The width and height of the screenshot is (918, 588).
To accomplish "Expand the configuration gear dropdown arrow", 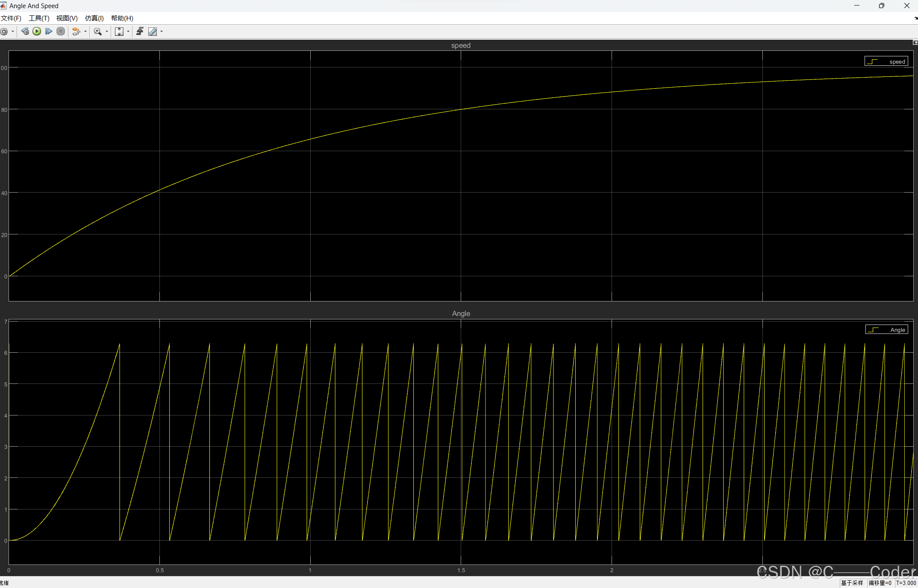I will point(13,32).
